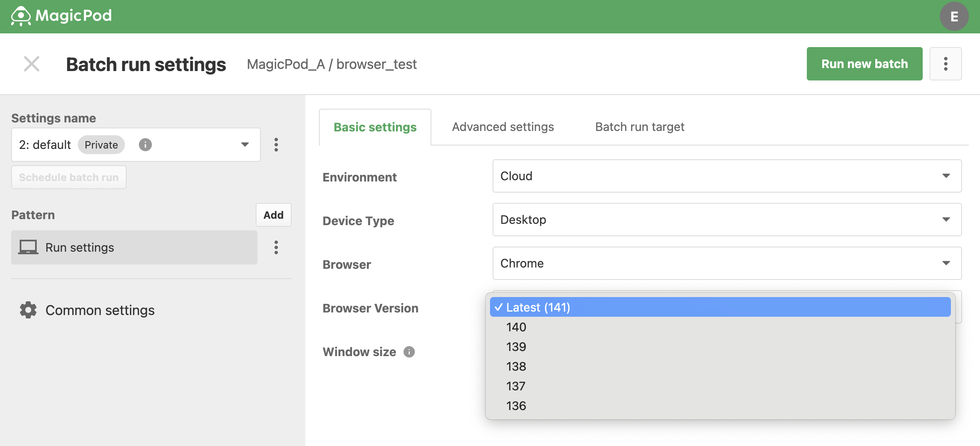Select the Run settings pattern item
This screenshot has width=980, height=446.
pyautogui.click(x=134, y=247)
